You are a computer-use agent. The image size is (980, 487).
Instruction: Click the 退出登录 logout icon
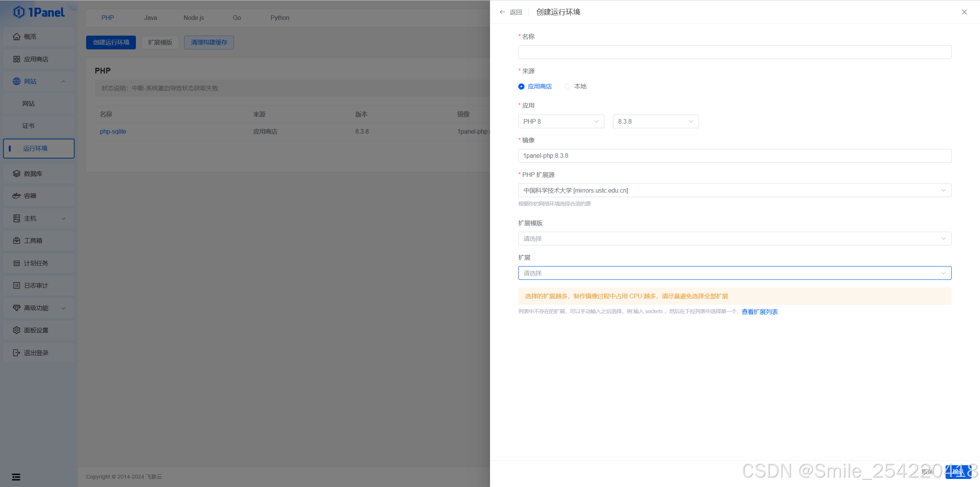click(16, 353)
